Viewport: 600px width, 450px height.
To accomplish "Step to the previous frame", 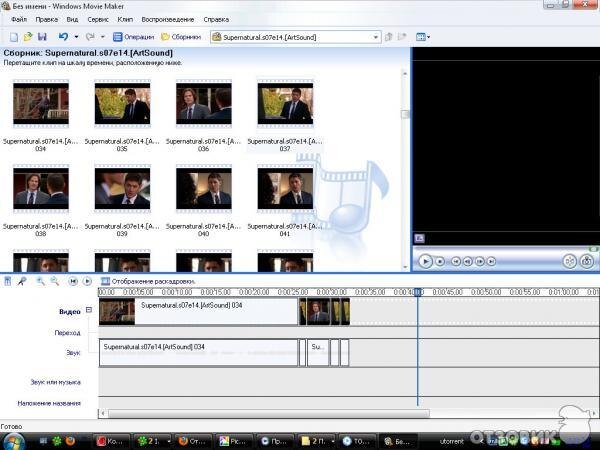I will pyautogui.click(x=468, y=261).
